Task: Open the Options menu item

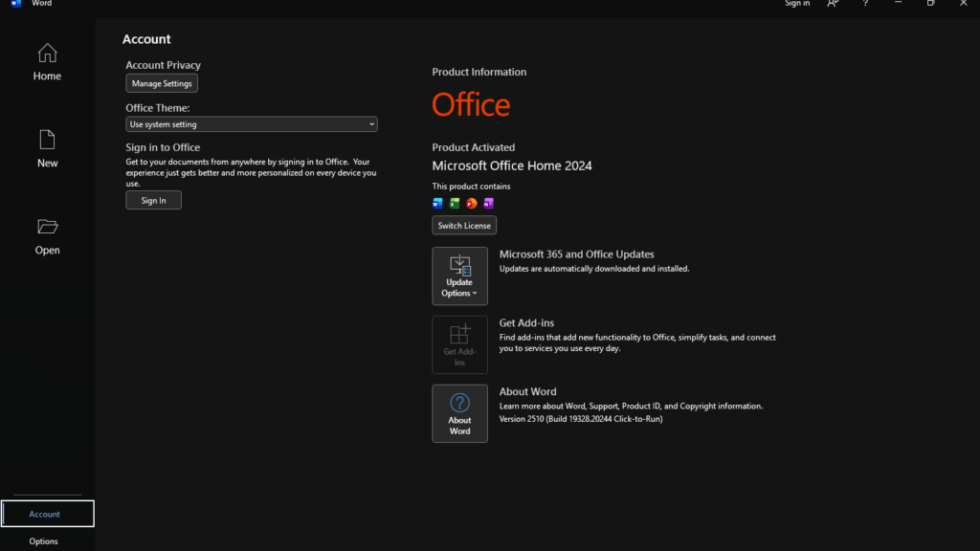Action: [43, 540]
